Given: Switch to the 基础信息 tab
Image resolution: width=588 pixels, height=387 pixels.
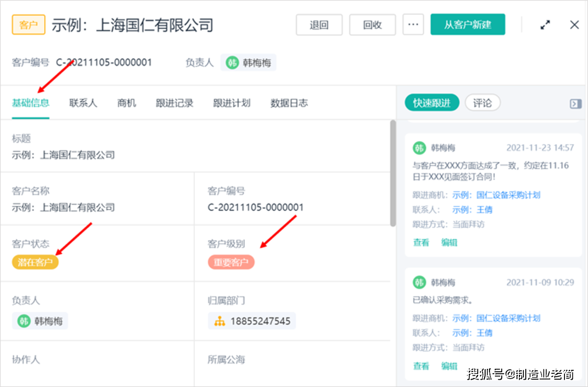Looking at the screenshot, I should (x=30, y=103).
